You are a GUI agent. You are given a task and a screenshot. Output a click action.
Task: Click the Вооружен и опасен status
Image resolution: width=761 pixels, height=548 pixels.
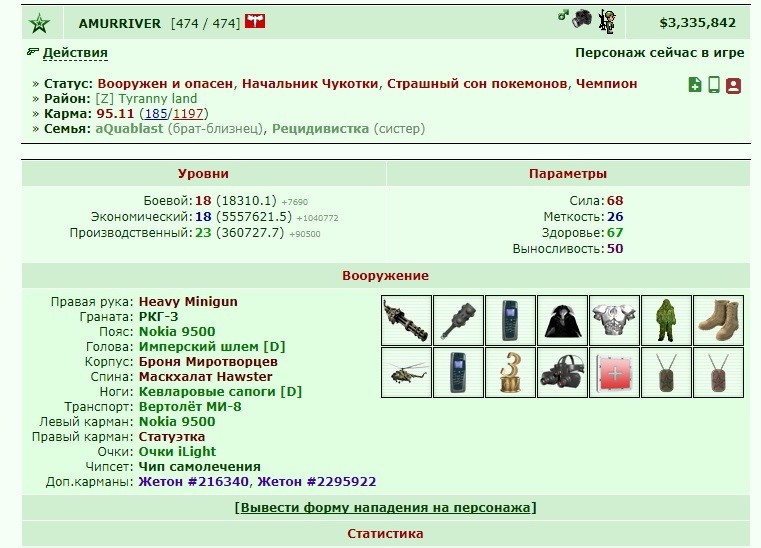(165, 83)
